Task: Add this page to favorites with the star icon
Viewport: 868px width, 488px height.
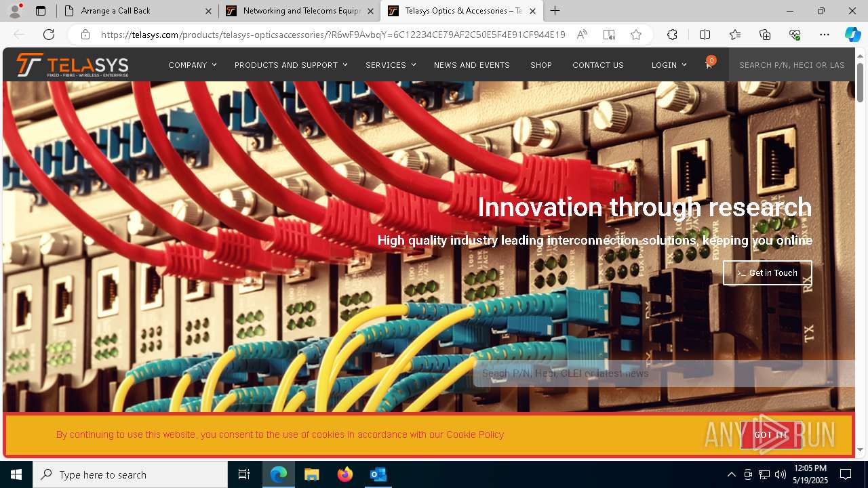Action: click(x=636, y=35)
